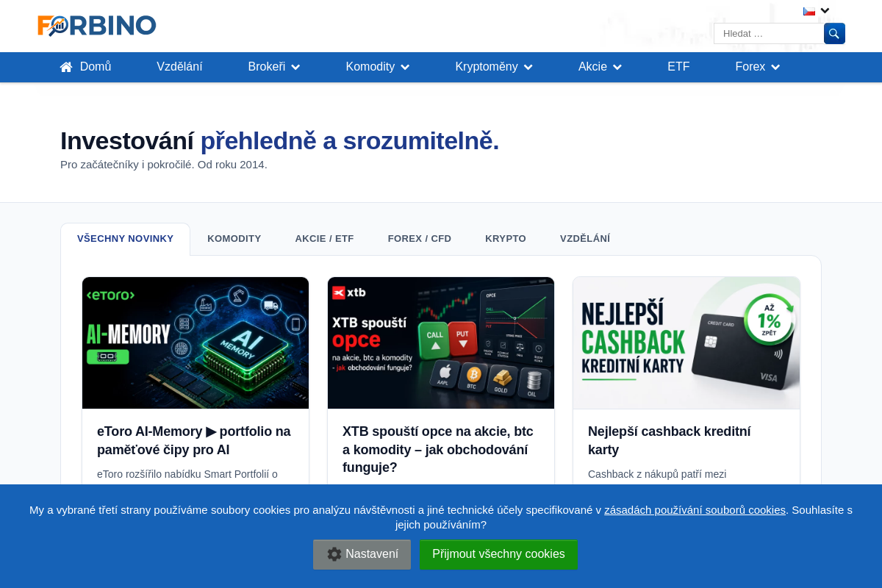Viewport: 882px width, 588px height.
Task: Switch to the Akcie / ETF tab
Action: [x=324, y=239]
